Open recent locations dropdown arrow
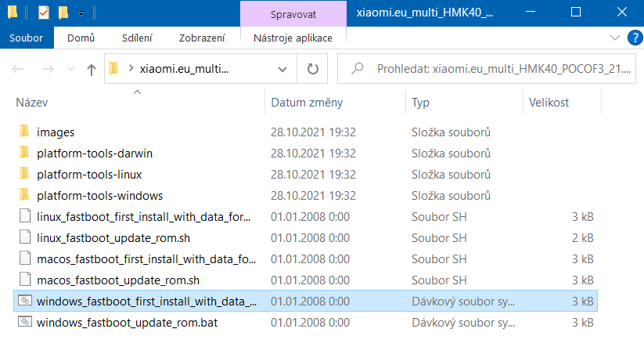The height and width of the screenshot is (347, 644). click(x=71, y=69)
